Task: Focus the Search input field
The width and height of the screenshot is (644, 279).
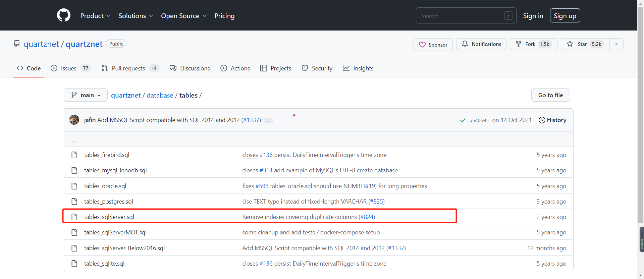Action: 461,16
